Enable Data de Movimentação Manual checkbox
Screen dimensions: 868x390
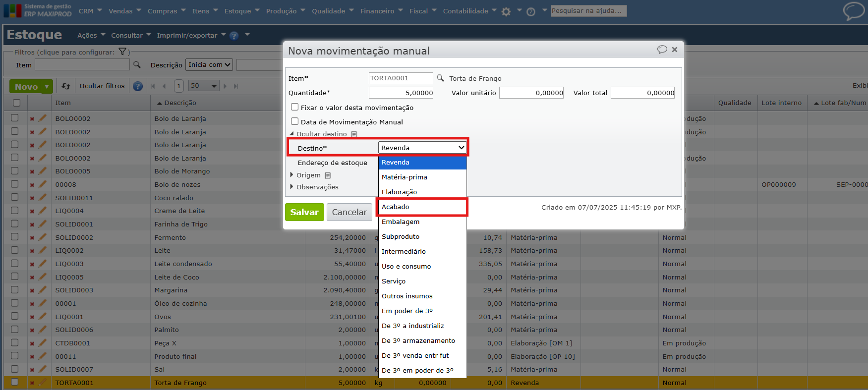[x=295, y=121]
